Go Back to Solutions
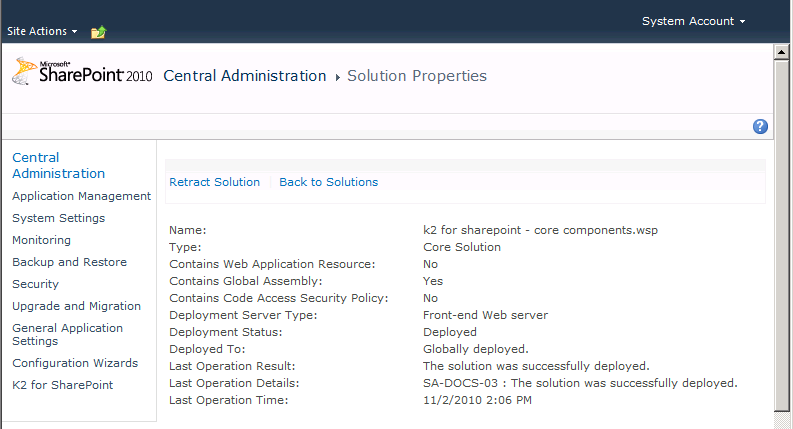 coord(329,182)
